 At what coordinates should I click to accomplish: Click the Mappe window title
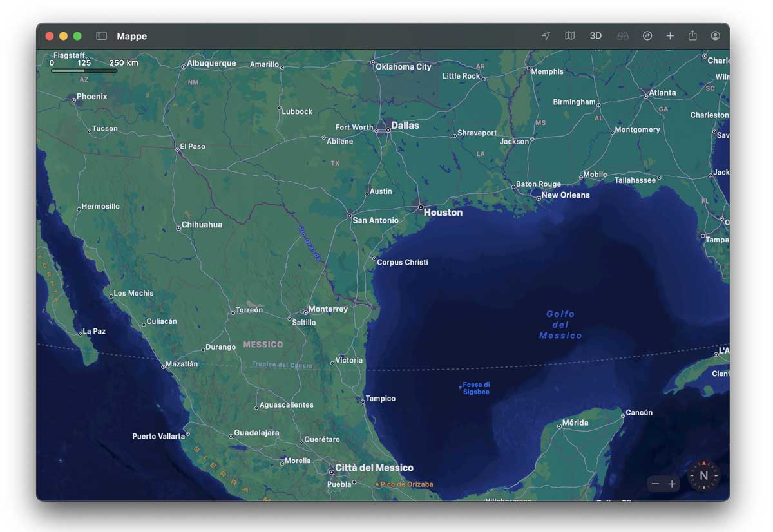[x=132, y=37]
